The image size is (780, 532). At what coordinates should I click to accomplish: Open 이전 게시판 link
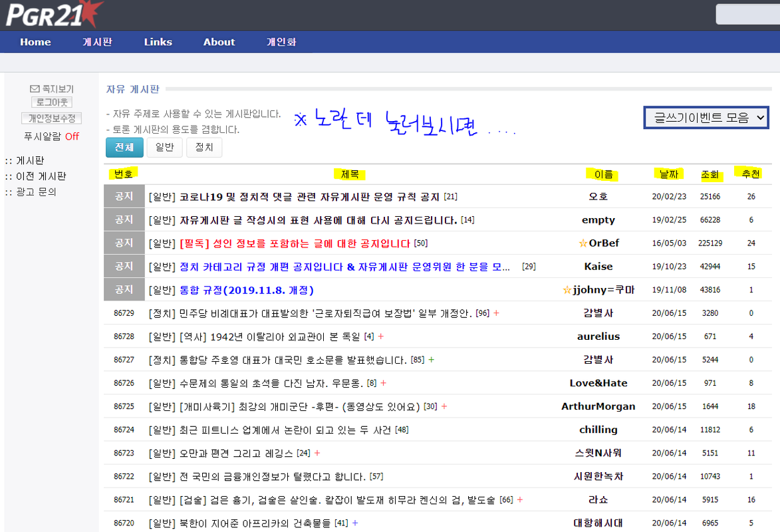[x=41, y=176]
